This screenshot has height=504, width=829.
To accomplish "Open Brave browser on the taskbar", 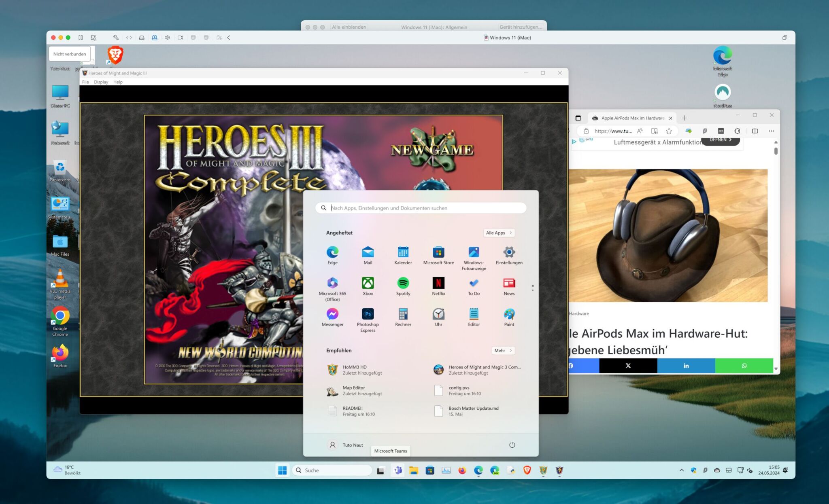I will (x=527, y=470).
